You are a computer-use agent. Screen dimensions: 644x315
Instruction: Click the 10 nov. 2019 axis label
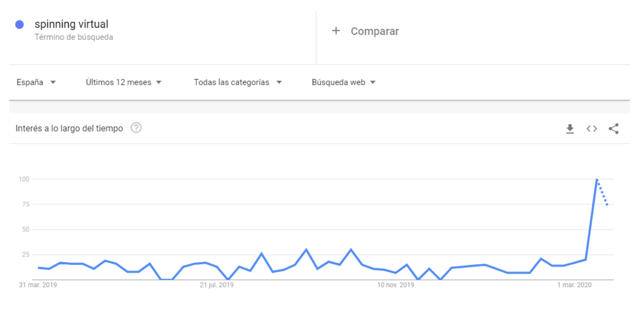click(x=396, y=285)
